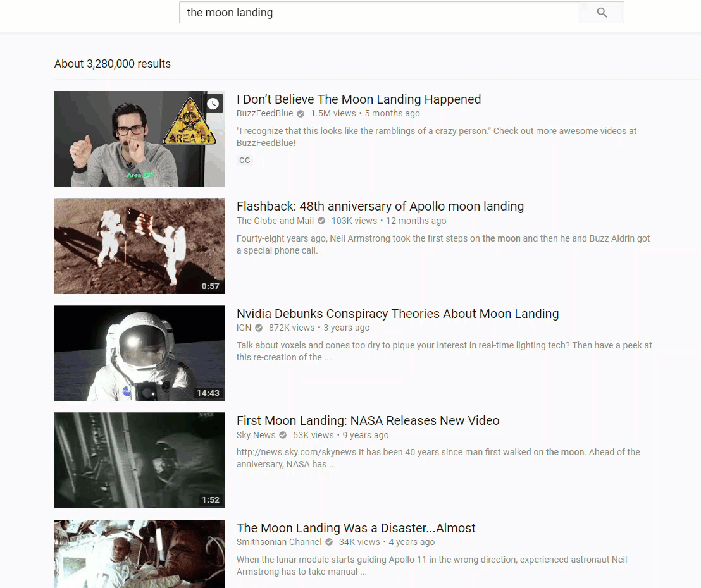Screen dimensions: 701x588
Task: Click Sky News verified checkmark badge
Action: (283, 436)
